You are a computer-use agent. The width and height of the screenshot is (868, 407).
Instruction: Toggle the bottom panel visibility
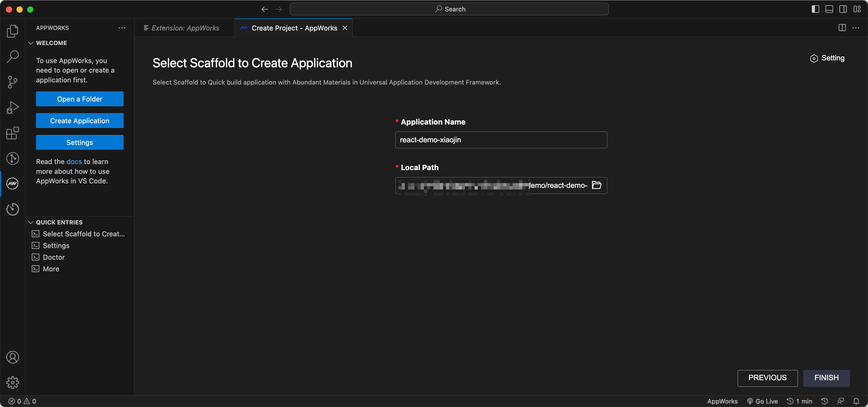point(829,9)
